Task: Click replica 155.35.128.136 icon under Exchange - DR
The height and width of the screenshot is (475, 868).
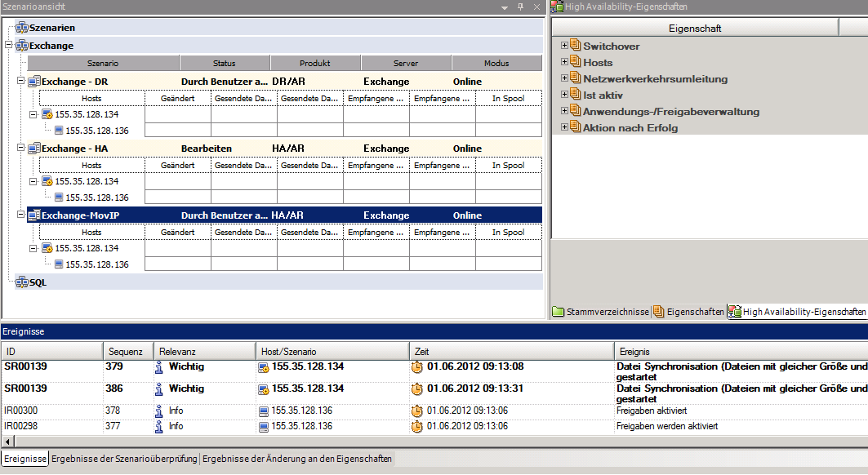Action: 59,131
